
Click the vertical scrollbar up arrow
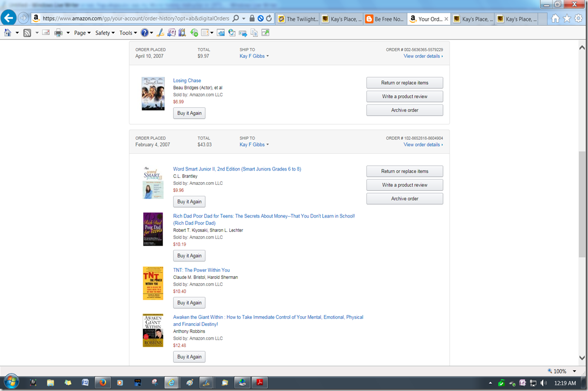[581, 48]
